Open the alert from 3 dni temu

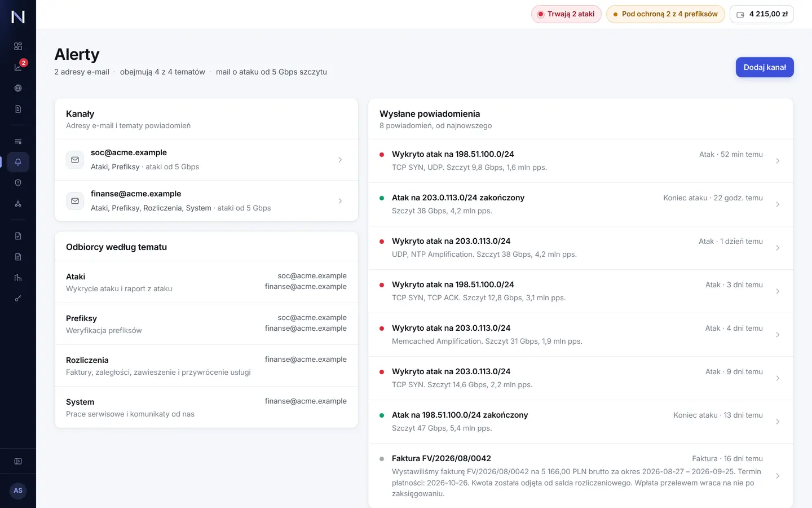[x=581, y=291]
